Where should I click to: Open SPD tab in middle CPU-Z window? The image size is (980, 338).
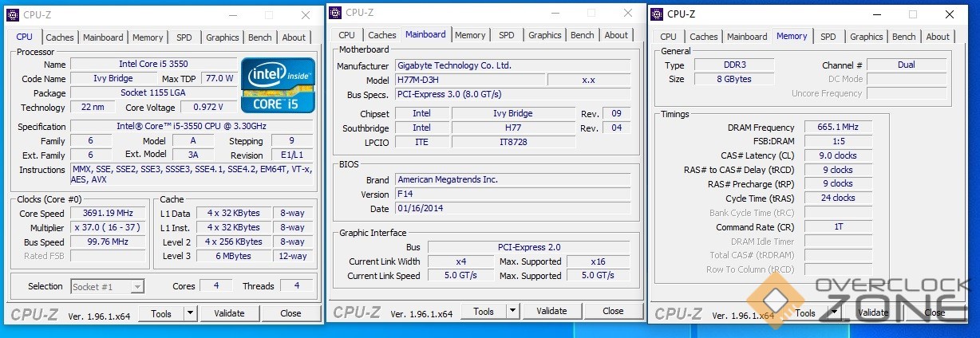click(507, 35)
